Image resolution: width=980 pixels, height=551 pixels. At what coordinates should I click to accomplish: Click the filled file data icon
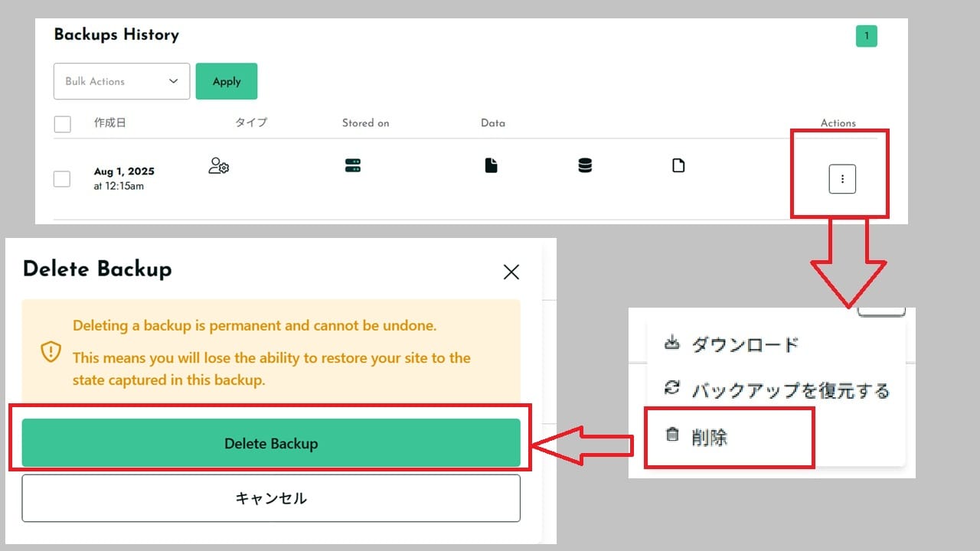click(x=491, y=165)
